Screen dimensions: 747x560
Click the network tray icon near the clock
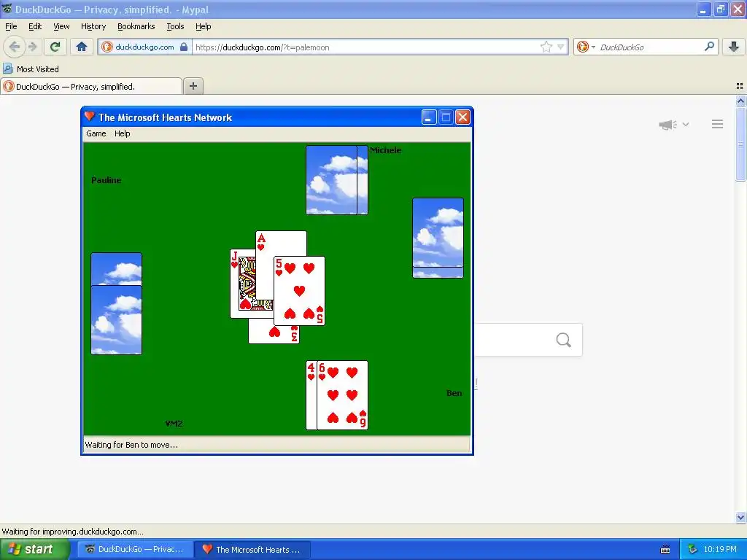click(692, 550)
